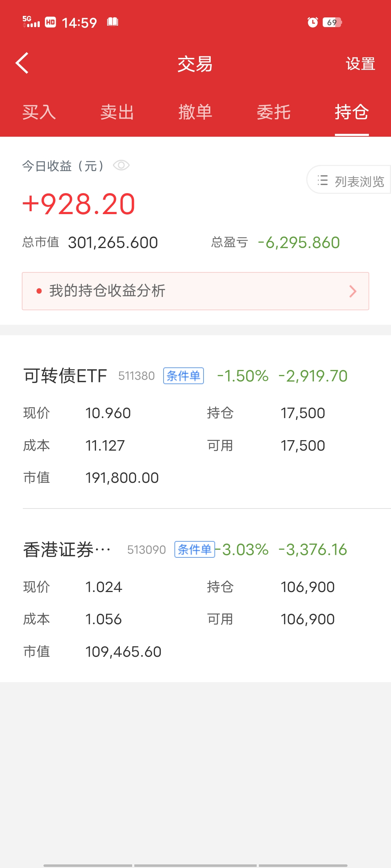Tap 条件单 tag on 香港证券 holding

[x=195, y=549]
